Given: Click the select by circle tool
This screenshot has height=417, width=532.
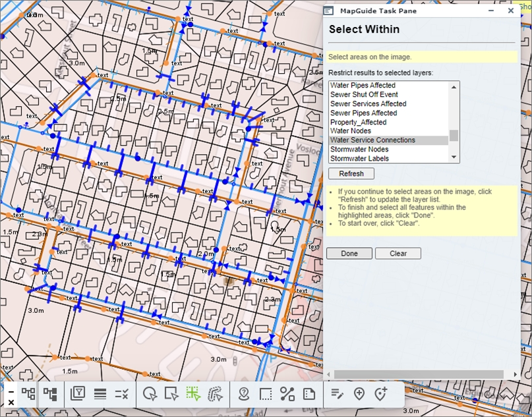Looking at the screenshot, I should (x=150, y=394).
